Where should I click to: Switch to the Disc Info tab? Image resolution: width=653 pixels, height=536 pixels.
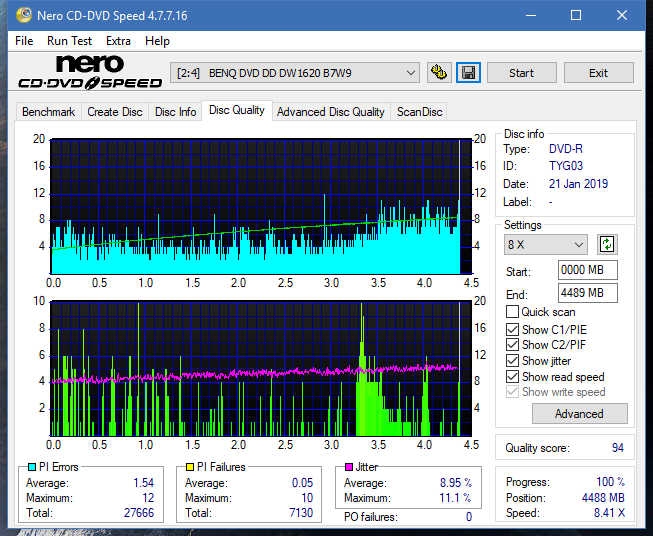click(x=175, y=112)
